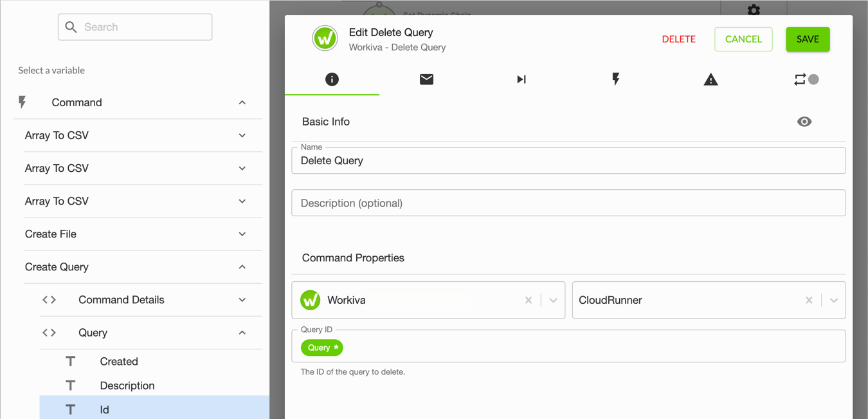This screenshot has width=868, height=419.
Task: Click the Name field containing Delete Query
Action: pos(568,160)
